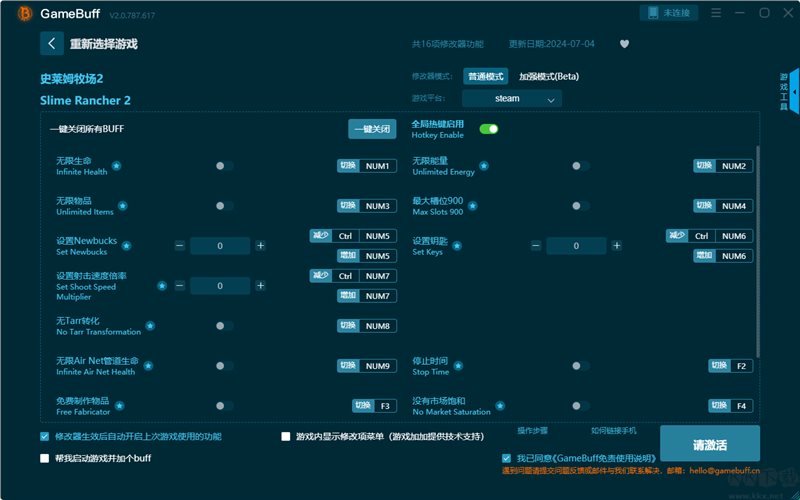The image size is (800, 500).
Task: Click the 一键关闭 button
Action: tap(372, 129)
